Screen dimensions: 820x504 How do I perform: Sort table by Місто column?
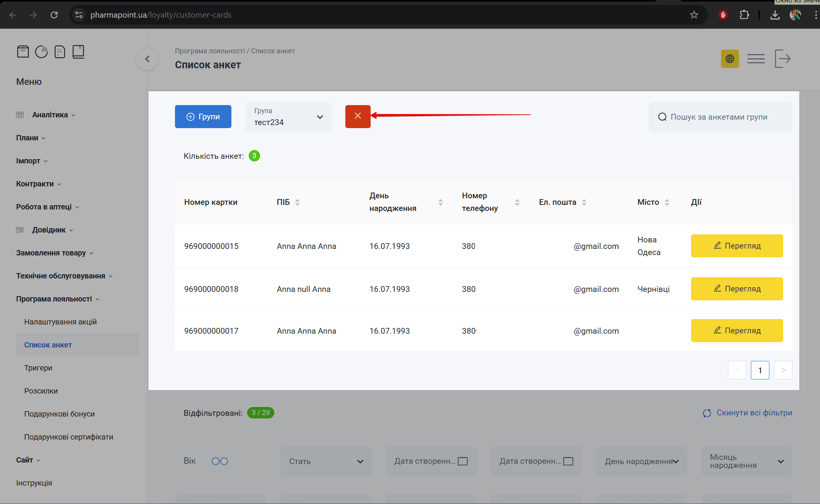coord(667,202)
